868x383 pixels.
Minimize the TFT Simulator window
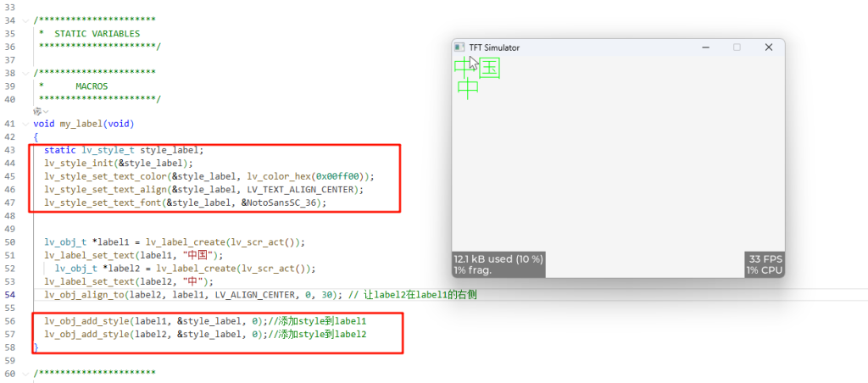(704, 47)
